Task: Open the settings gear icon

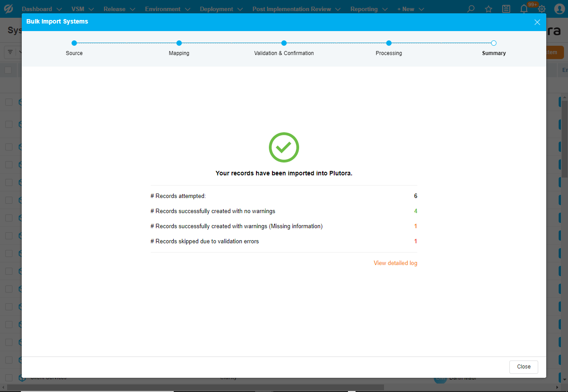Action: [542, 9]
